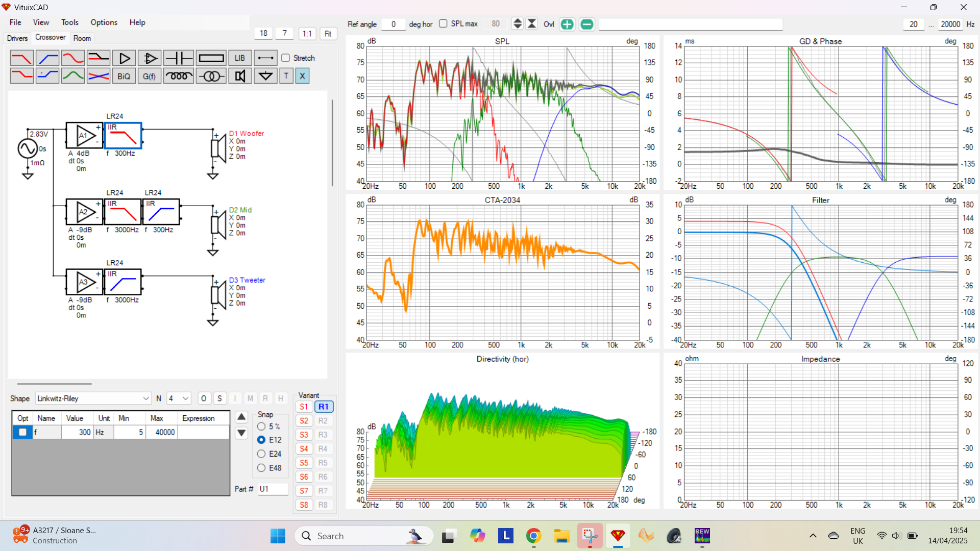Screen dimensions: 980x551
Task: Add a low-pass filter block
Action: point(22,58)
